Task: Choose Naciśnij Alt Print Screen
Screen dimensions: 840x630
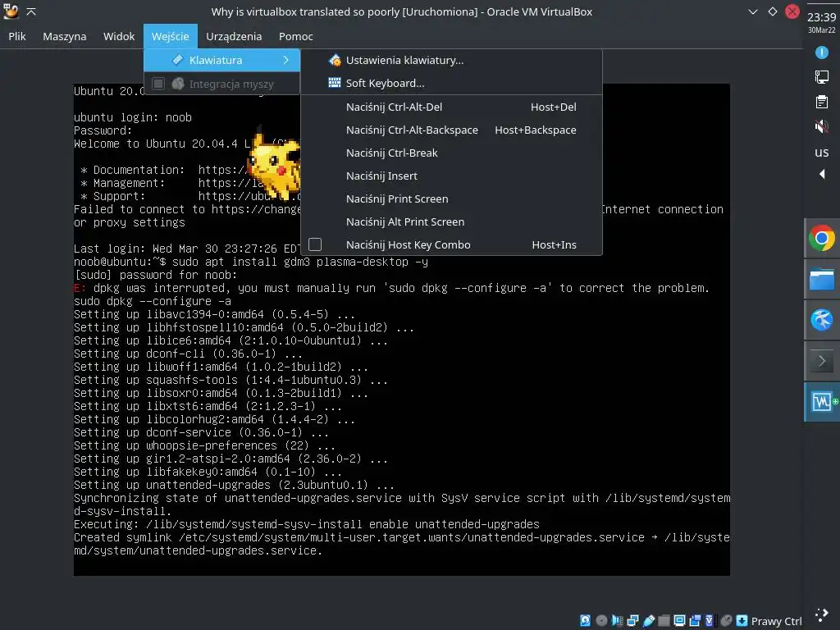Action: 452,222
